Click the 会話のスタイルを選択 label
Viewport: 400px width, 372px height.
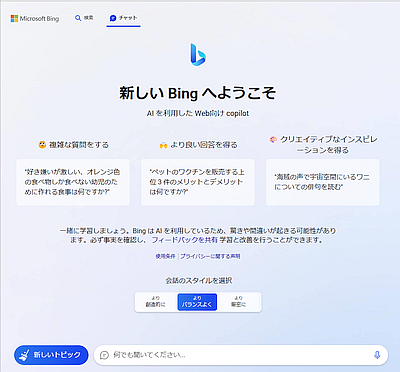[x=199, y=281]
